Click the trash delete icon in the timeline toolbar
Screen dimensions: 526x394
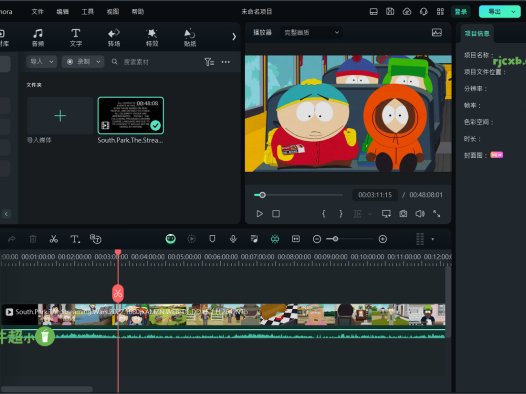[33, 239]
